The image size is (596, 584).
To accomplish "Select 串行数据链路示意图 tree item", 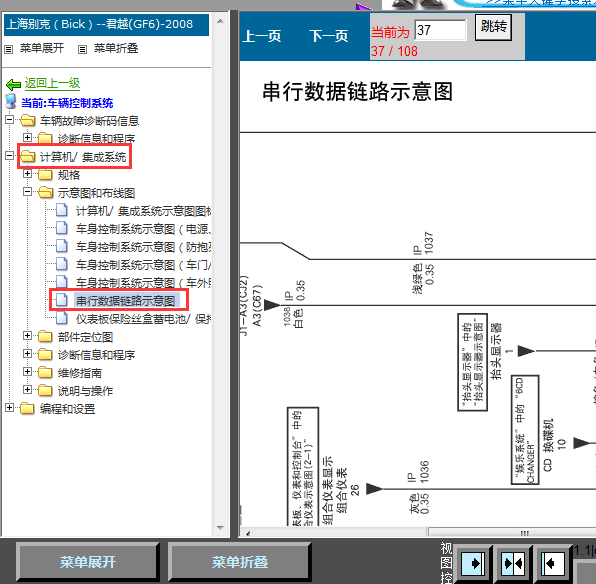I will [x=125, y=300].
